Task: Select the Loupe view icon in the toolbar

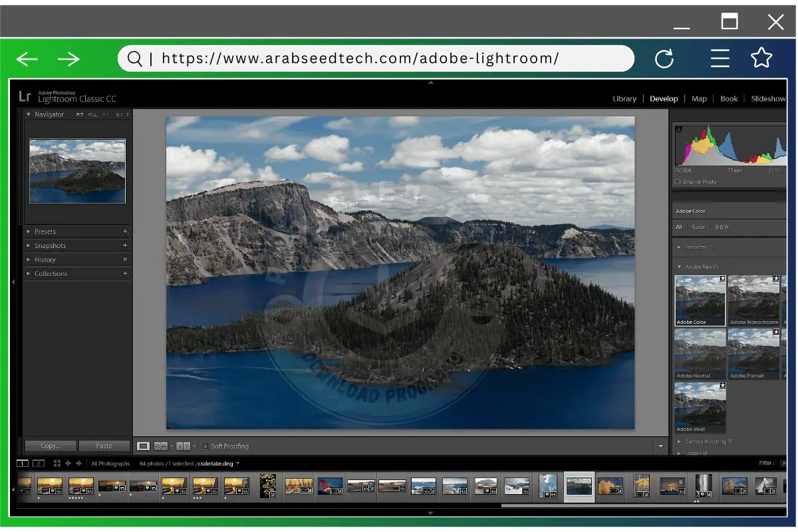Action: (x=142, y=446)
